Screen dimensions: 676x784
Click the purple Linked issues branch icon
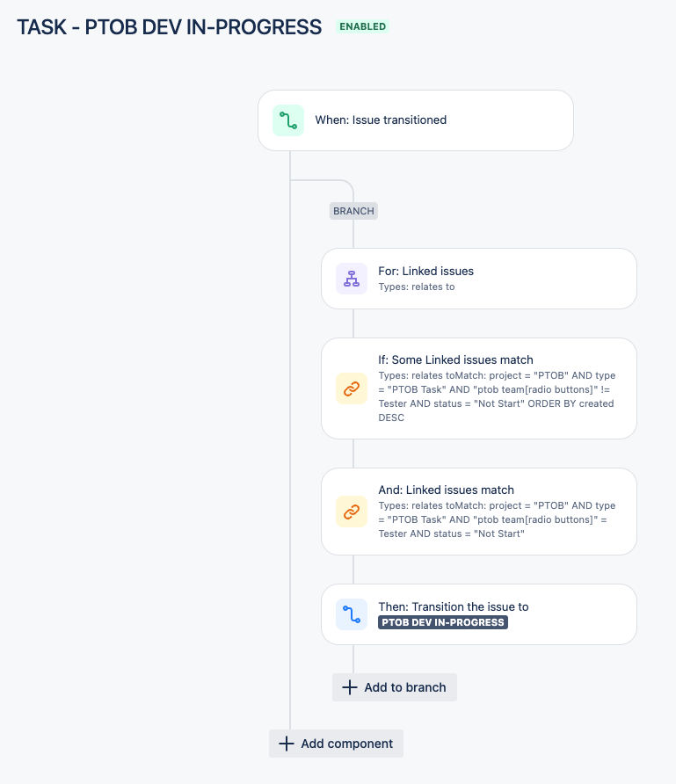(x=352, y=279)
